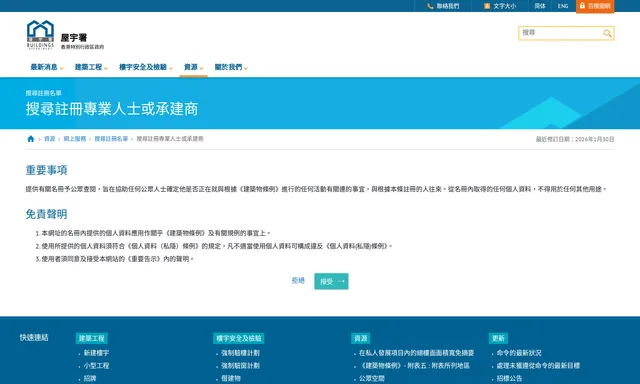The height and width of the screenshot is (384, 640).
Task: Click the magnifier search icon
Action: pos(607,33)
